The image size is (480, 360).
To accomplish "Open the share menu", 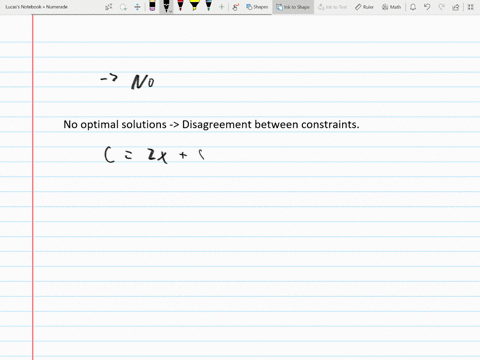I will coord(456,7).
